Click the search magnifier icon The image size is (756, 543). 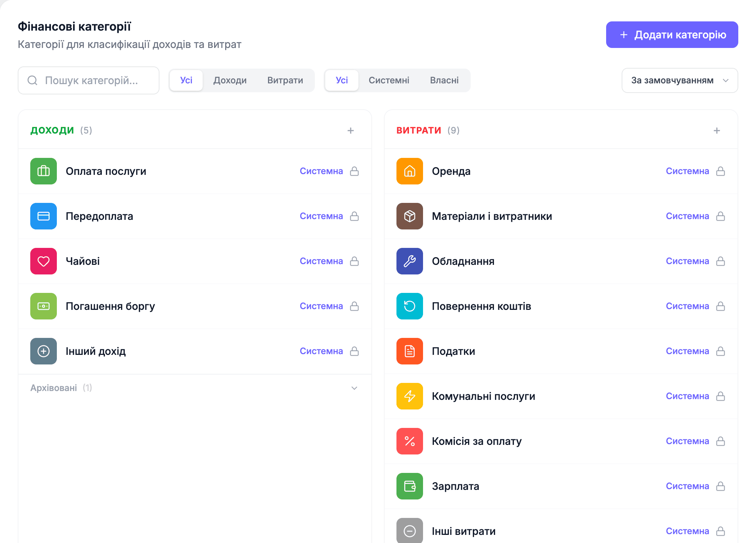(x=32, y=80)
